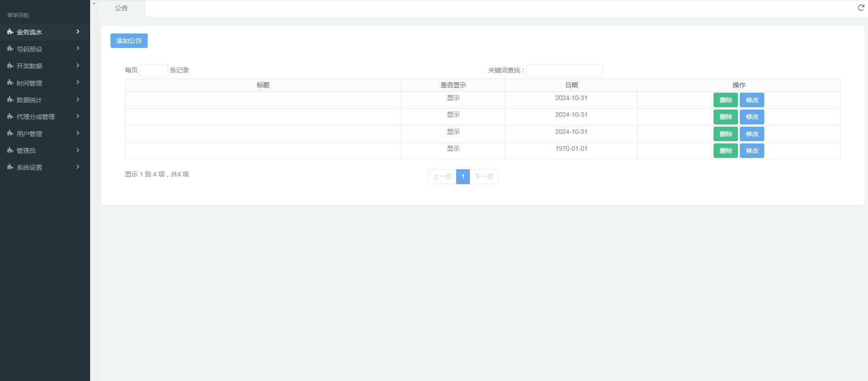Viewport: 868px width, 381px height.
Task: Click the puzzle icon beside 号码预设
Action: tap(10, 49)
